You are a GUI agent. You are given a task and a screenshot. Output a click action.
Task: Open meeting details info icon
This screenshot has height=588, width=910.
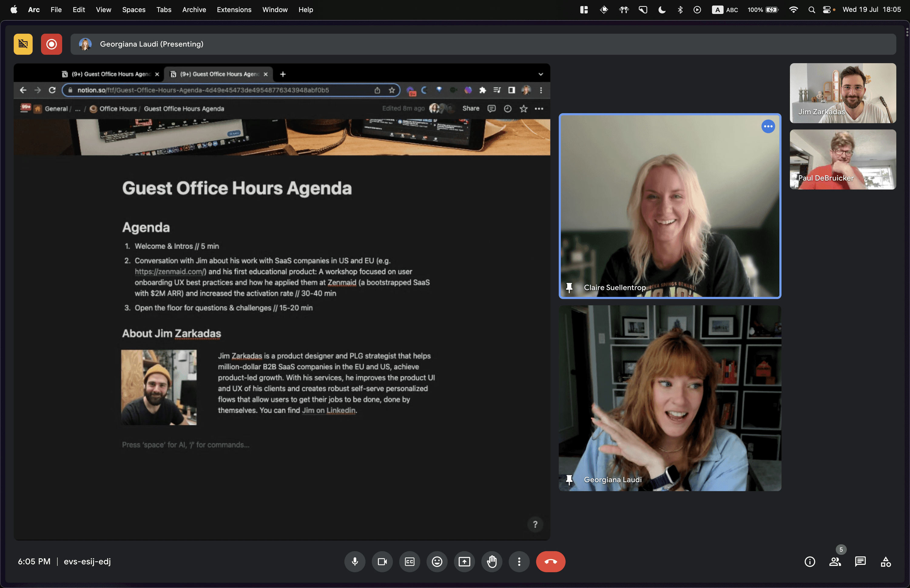coord(810,561)
